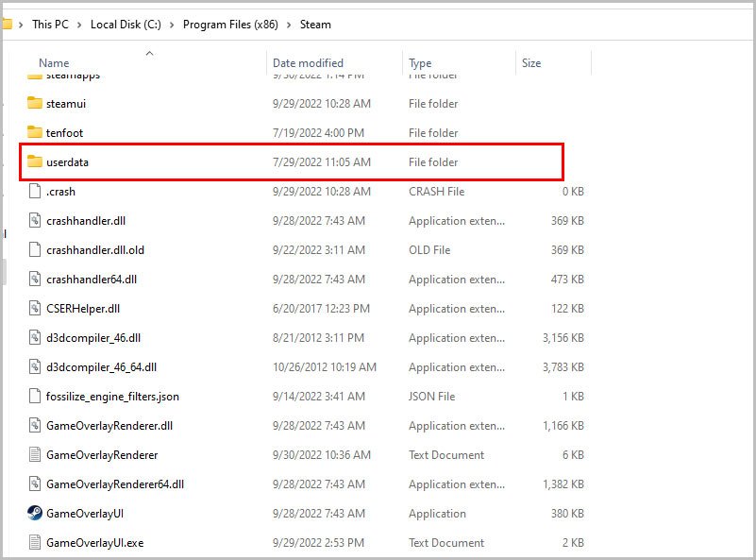Click the Steam breadcrumb segment
The height and width of the screenshot is (560, 756).
pyautogui.click(x=315, y=25)
